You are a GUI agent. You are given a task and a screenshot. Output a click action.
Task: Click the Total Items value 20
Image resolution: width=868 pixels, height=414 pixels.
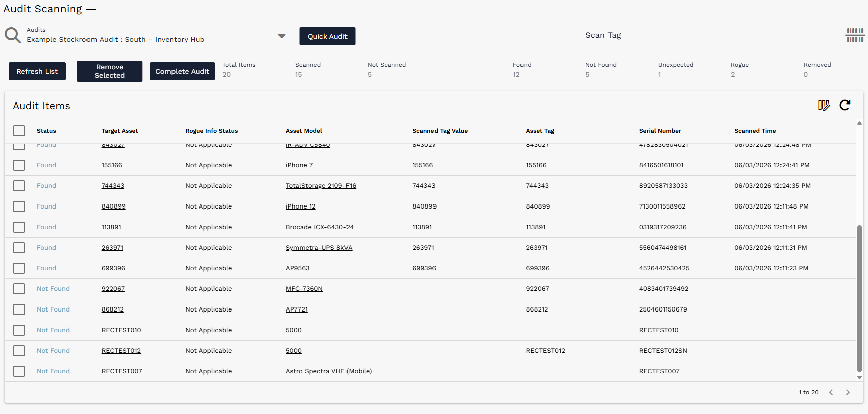pyautogui.click(x=227, y=75)
